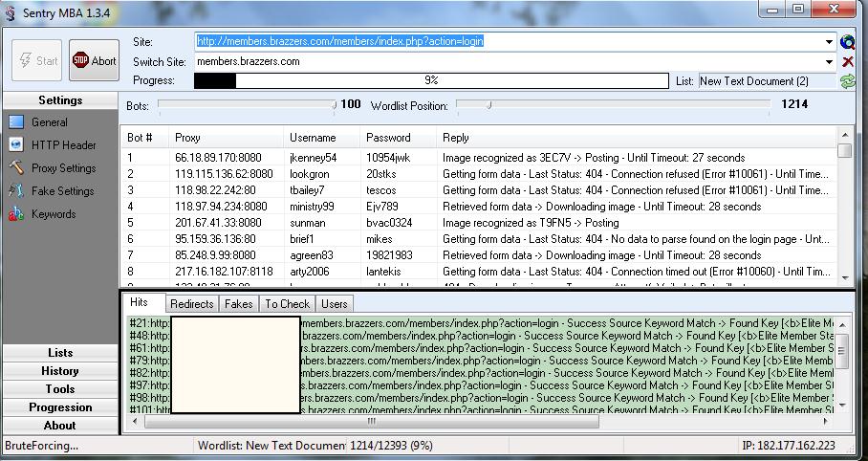
Task: Click the hits list scroll-left arrow
Action: (x=135, y=421)
